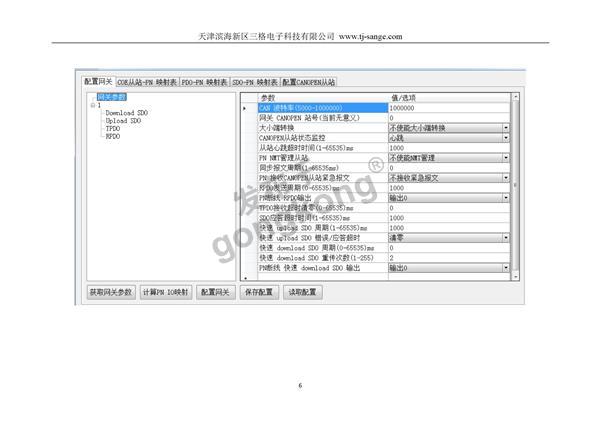Edit the 快速 upload SDO 周期 value field
600x424 pixels.
coord(449,228)
